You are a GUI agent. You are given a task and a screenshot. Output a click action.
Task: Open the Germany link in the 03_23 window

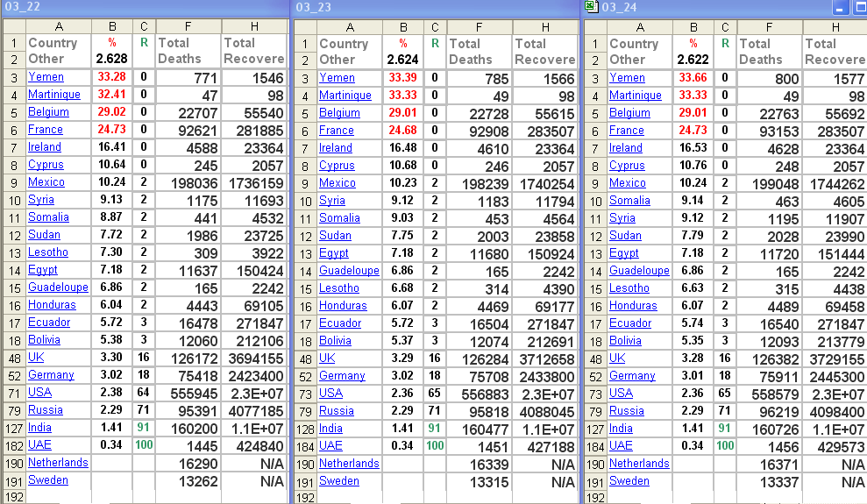342,375
